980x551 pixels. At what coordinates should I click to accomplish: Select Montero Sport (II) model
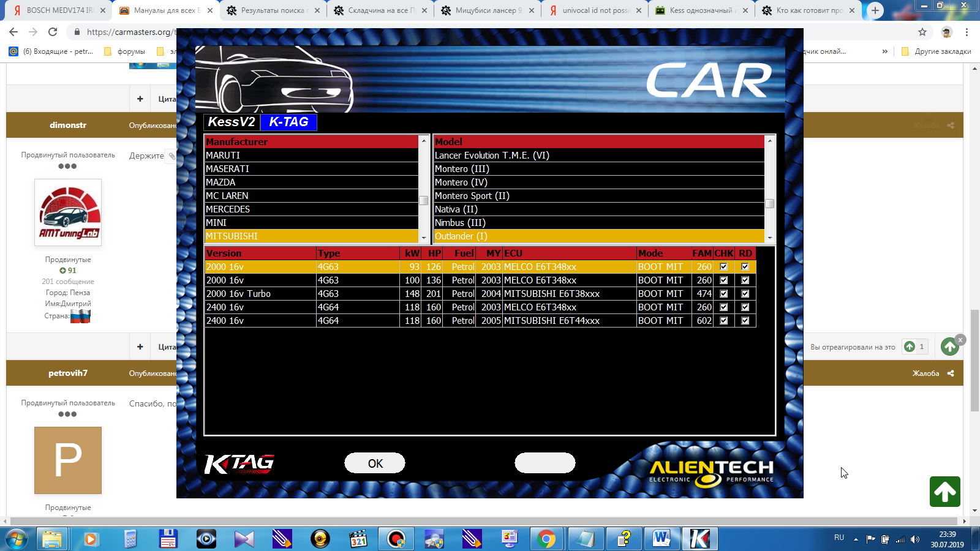pyautogui.click(x=599, y=196)
